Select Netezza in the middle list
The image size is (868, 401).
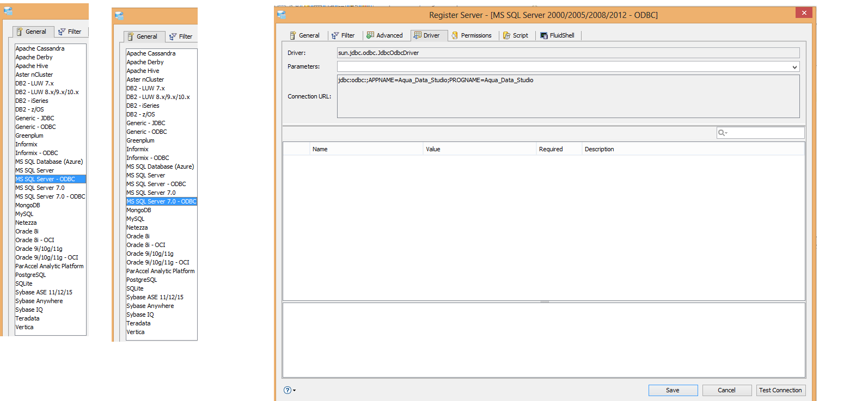coord(161,227)
